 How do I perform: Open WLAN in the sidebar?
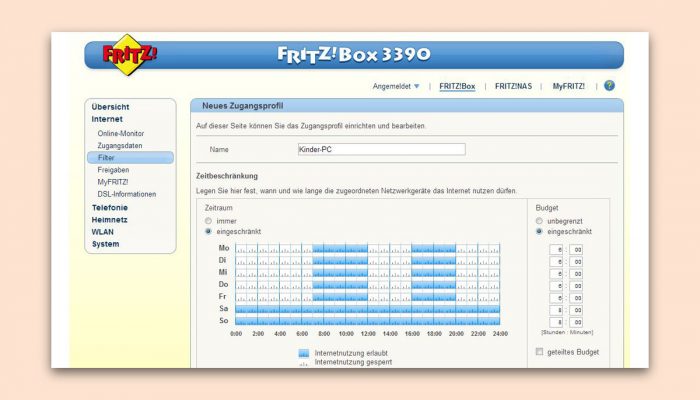tap(102, 232)
